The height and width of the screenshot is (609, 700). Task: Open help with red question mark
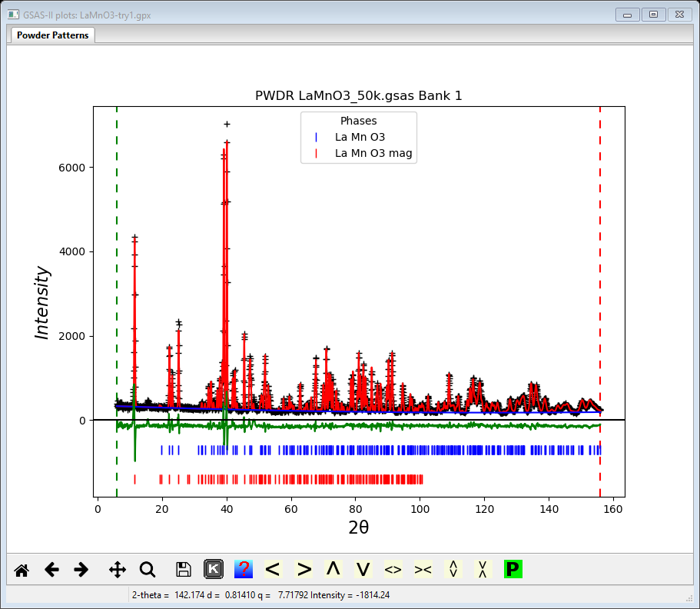tap(244, 569)
